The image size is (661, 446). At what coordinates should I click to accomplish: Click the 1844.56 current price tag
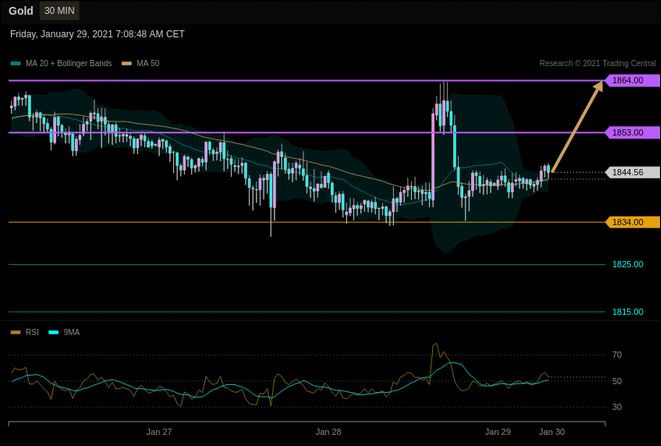(x=632, y=172)
